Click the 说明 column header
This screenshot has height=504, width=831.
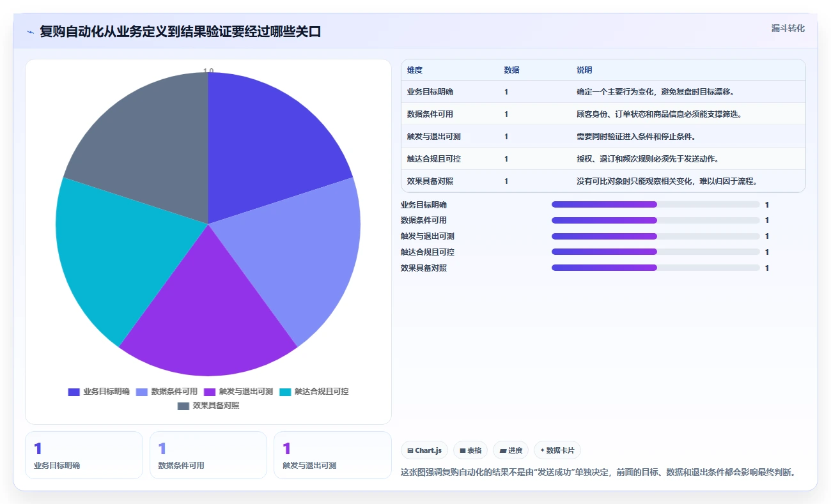click(x=584, y=70)
